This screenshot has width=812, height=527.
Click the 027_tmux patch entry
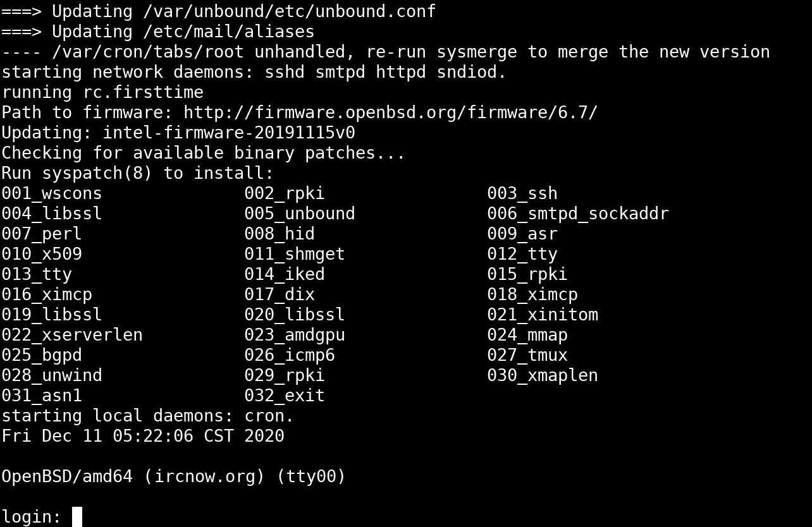527,355
